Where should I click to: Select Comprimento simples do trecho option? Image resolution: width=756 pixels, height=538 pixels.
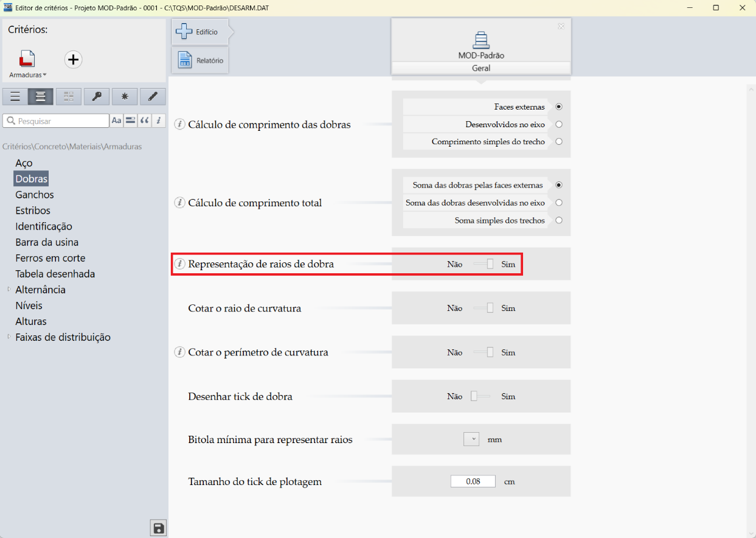pyautogui.click(x=559, y=141)
